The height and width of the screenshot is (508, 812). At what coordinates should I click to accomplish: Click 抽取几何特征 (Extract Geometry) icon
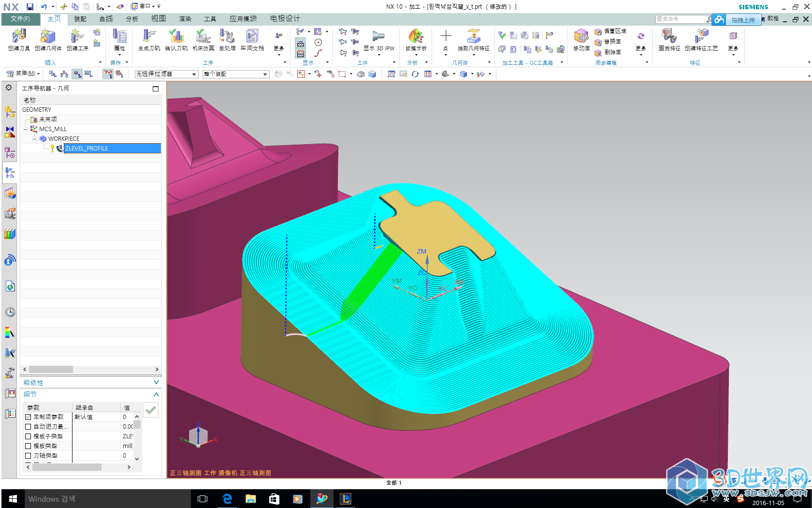tap(473, 40)
